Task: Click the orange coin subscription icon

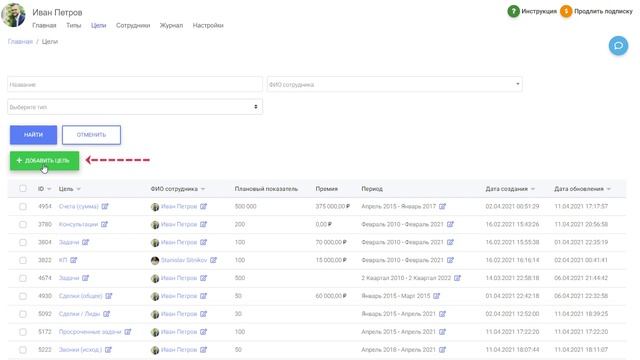Action: (x=566, y=11)
